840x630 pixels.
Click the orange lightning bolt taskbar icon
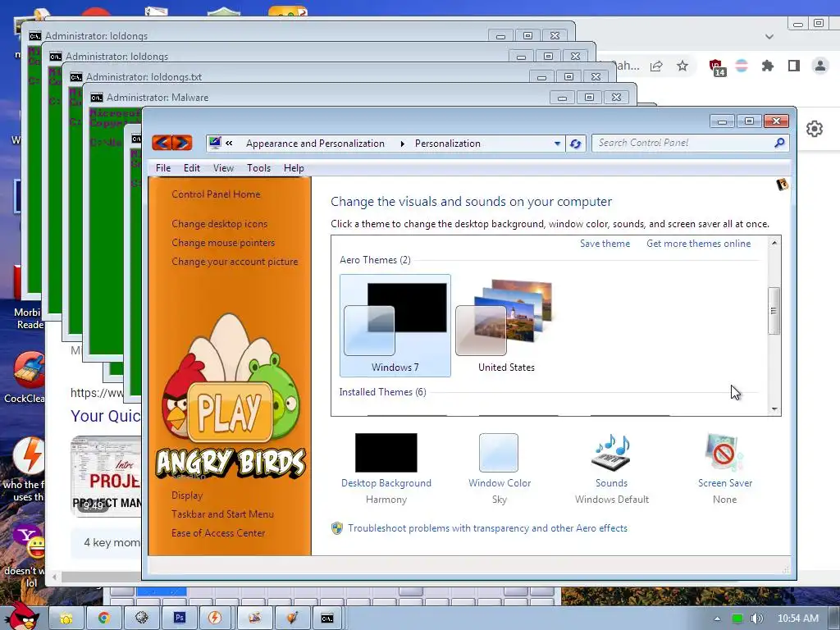pyautogui.click(x=215, y=618)
